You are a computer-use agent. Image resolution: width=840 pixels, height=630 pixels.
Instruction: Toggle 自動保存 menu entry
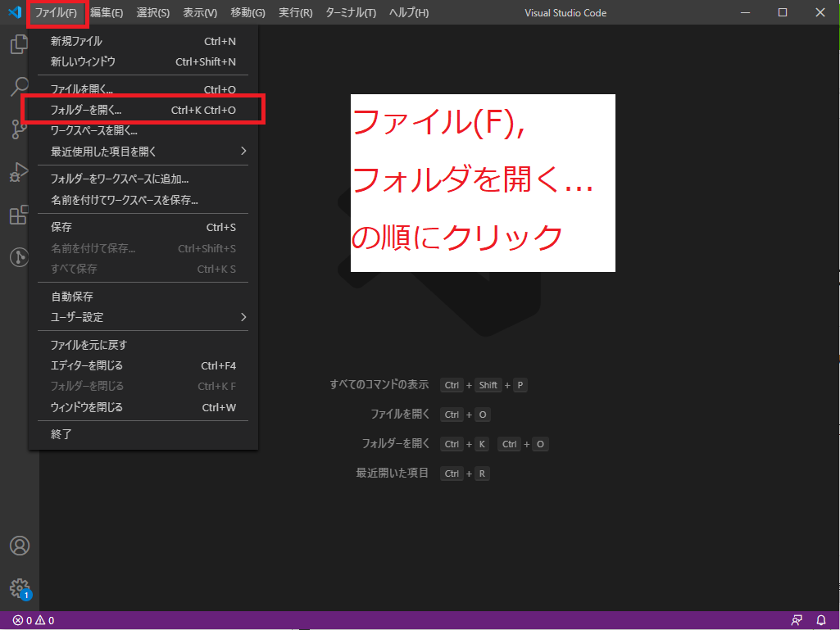coord(143,297)
